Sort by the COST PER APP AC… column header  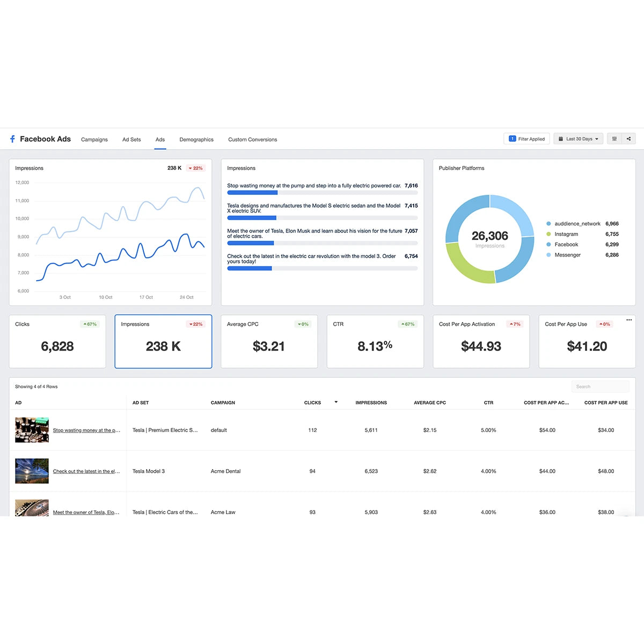(x=546, y=402)
